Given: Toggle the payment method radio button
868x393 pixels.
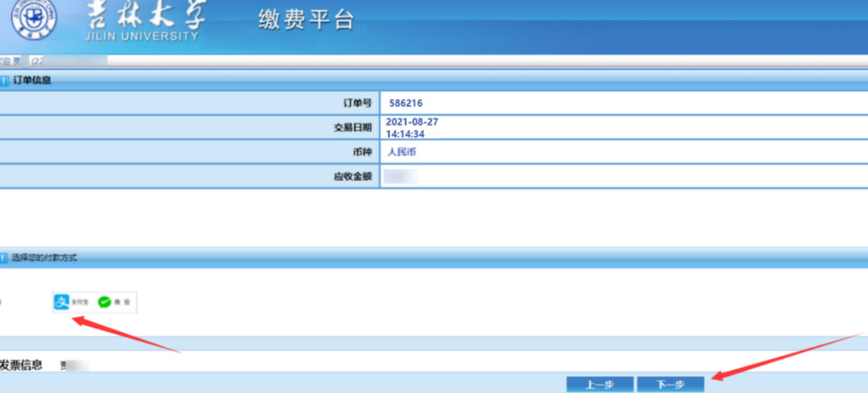Looking at the screenshot, I should click(x=0, y=302).
